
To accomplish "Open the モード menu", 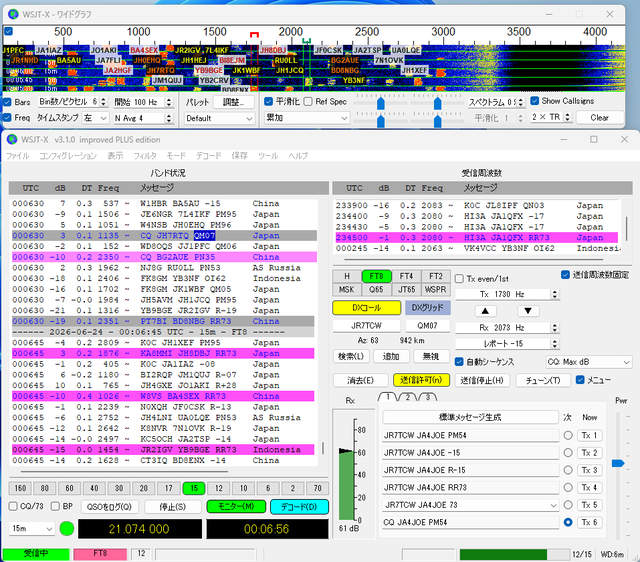I will coord(176,155).
